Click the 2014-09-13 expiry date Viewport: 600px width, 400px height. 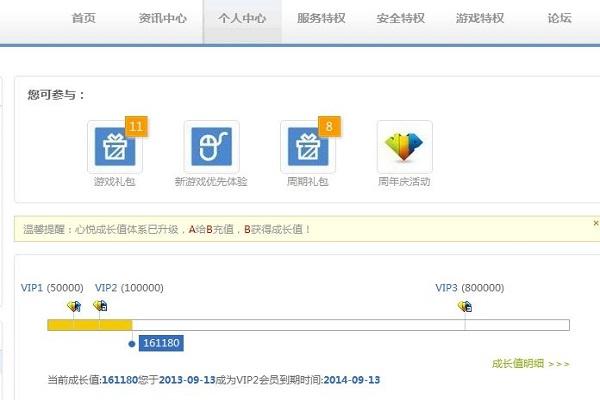click(x=352, y=380)
